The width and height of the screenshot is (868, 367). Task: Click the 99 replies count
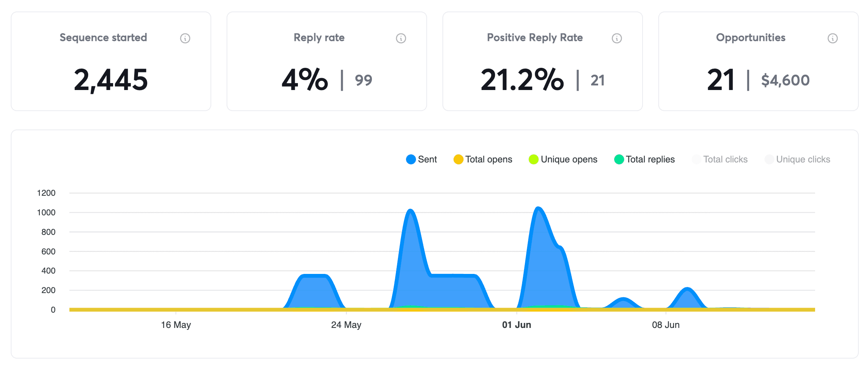click(x=363, y=80)
